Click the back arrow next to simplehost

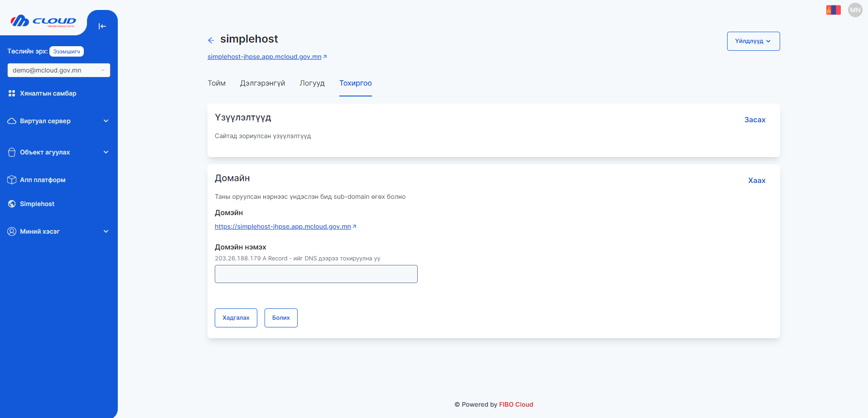tap(211, 40)
